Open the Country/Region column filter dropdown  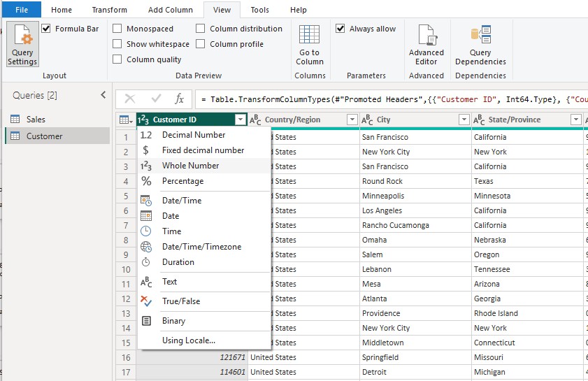tap(352, 120)
